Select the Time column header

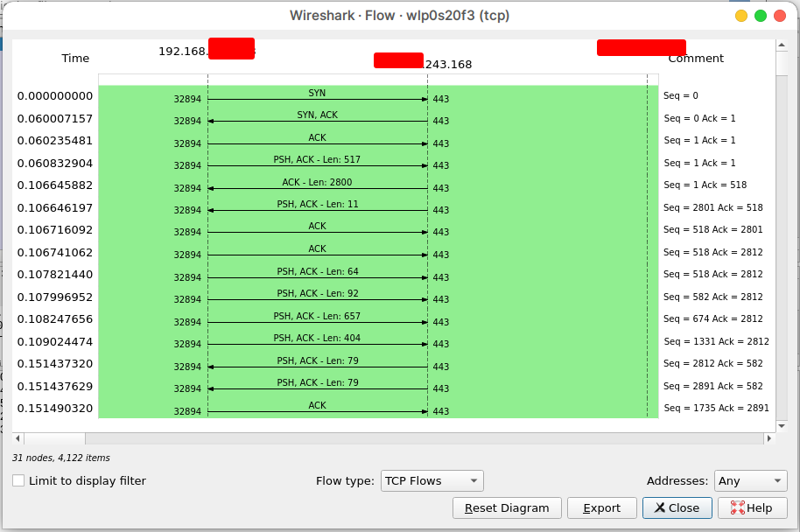click(75, 58)
